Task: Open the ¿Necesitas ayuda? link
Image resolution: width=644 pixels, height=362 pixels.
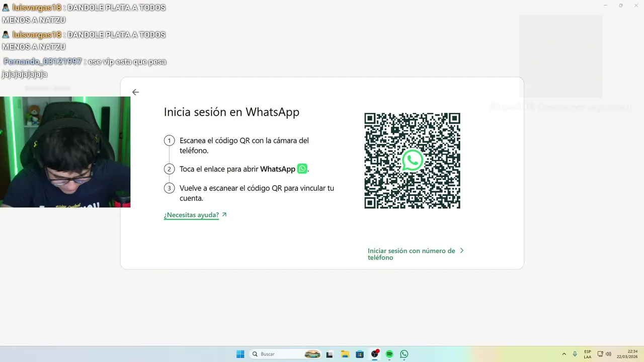Action: pyautogui.click(x=195, y=215)
